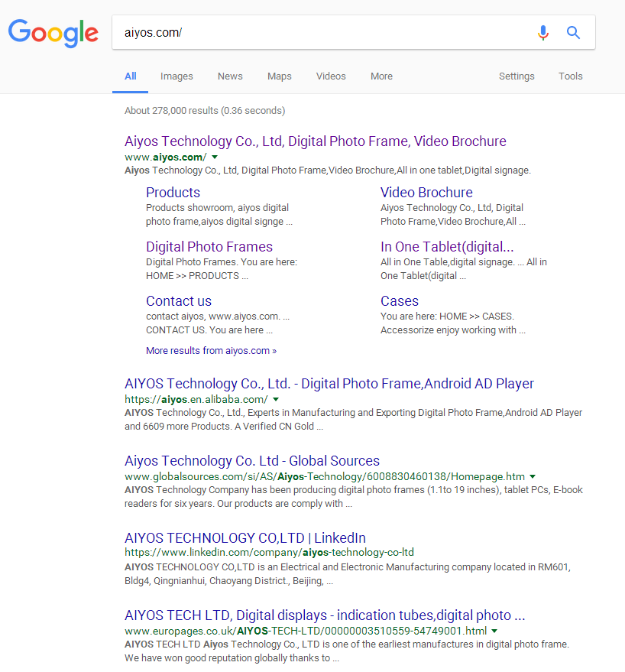625x672 pixels.
Task: Open the Products sitelink
Action: click(173, 193)
